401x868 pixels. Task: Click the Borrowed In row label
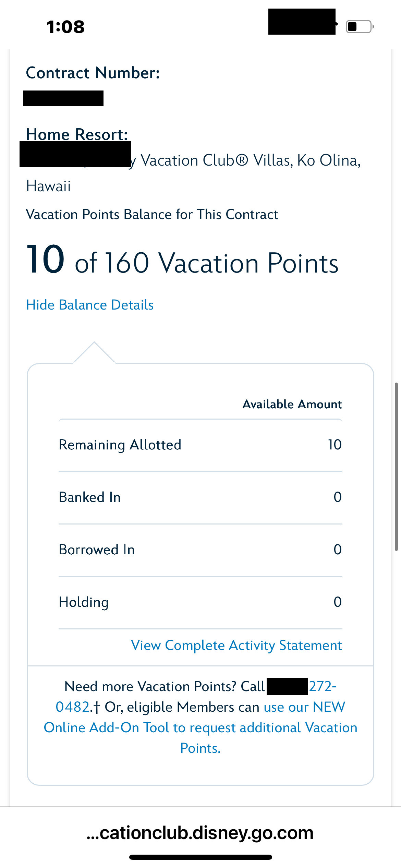coord(97,550)
